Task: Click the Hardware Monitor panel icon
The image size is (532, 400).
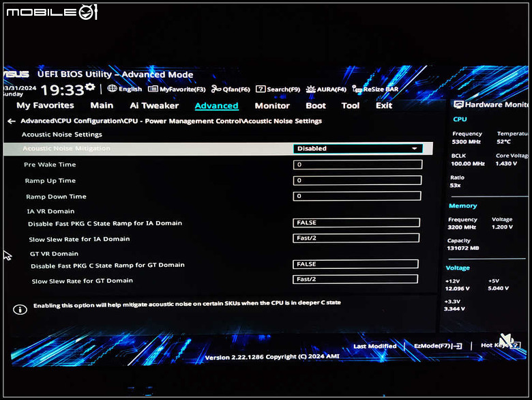Action: coord(458,104)
